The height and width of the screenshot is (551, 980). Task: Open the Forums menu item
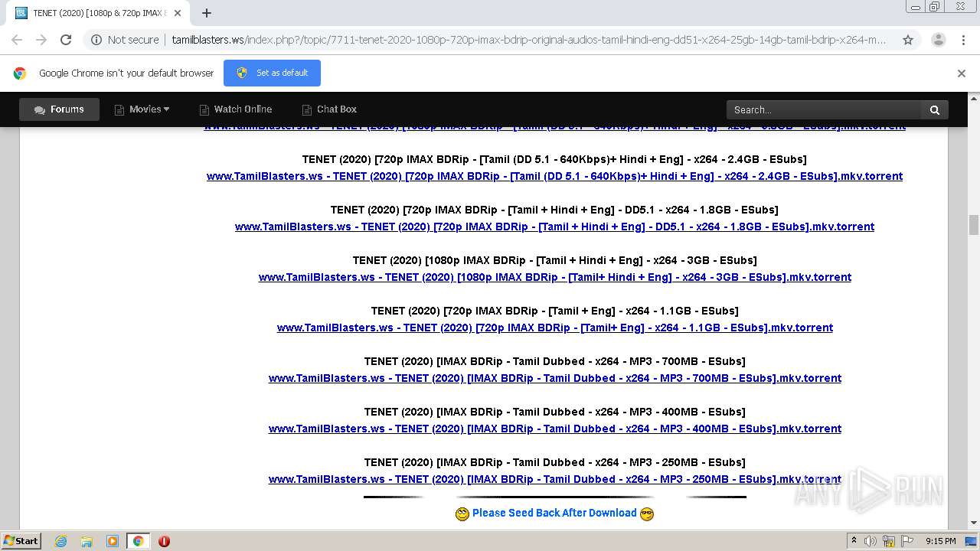tap(59, 109)
